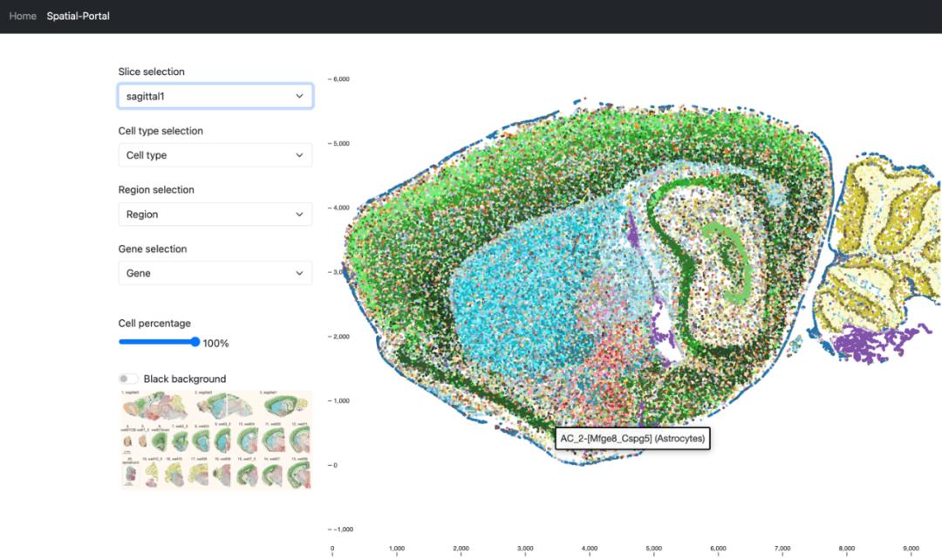Click the purple cell cluster below cerebellum
This screenshot has width=942, height=560.
(x=872, y=344)
